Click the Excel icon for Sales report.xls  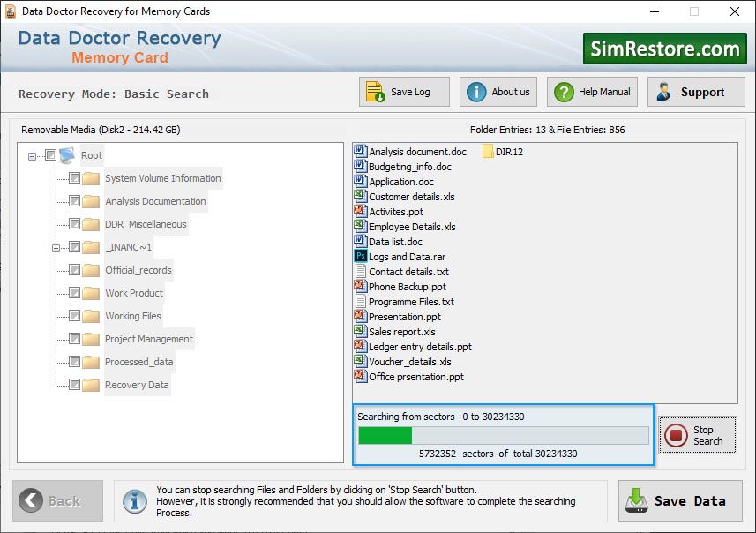click(360, 331)
